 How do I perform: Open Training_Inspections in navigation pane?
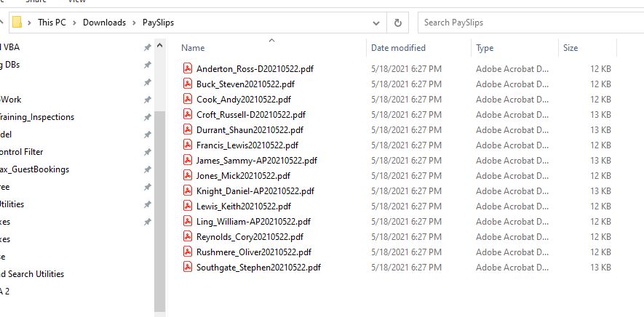point(37,117)
